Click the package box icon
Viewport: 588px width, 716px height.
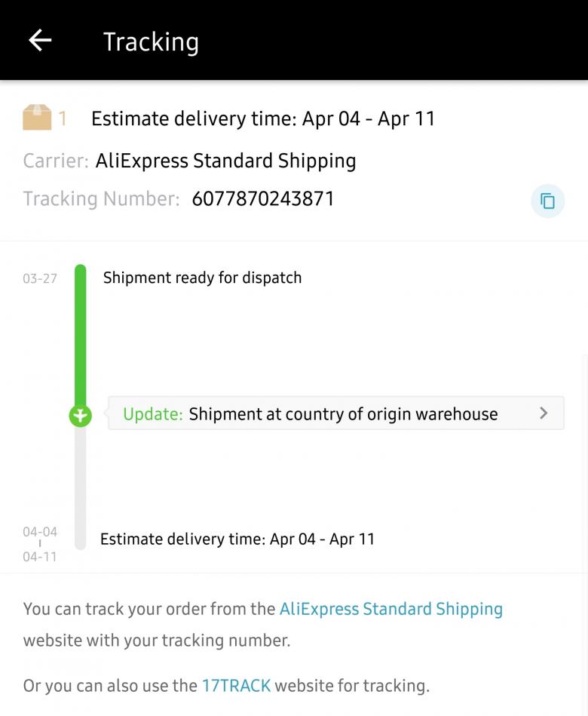point(37,118)
